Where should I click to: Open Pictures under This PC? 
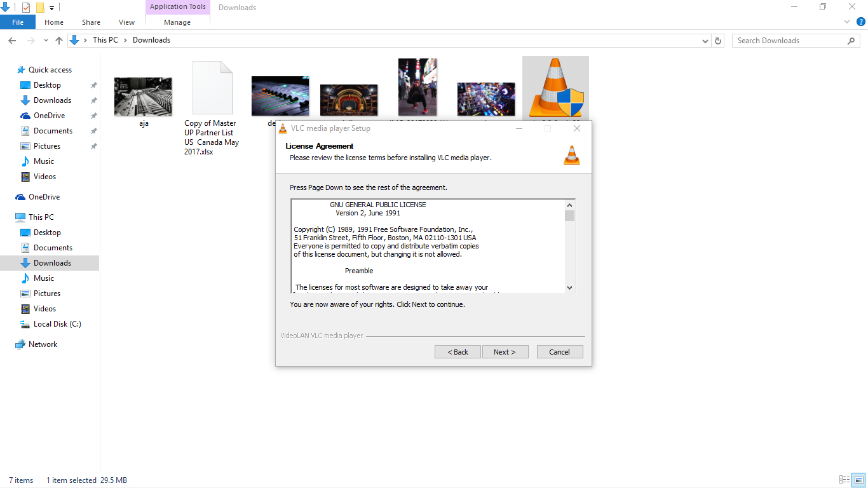[47, 294]
